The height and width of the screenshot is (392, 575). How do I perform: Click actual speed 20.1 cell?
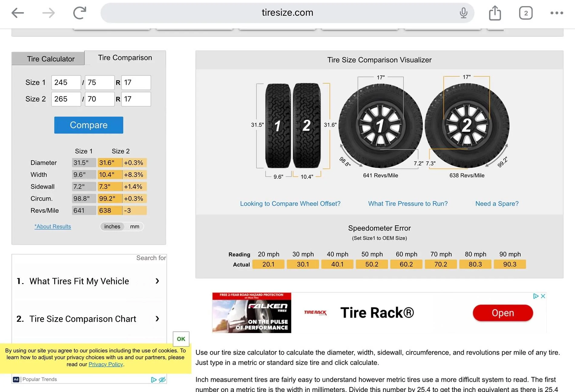click(x=268, y=264)
